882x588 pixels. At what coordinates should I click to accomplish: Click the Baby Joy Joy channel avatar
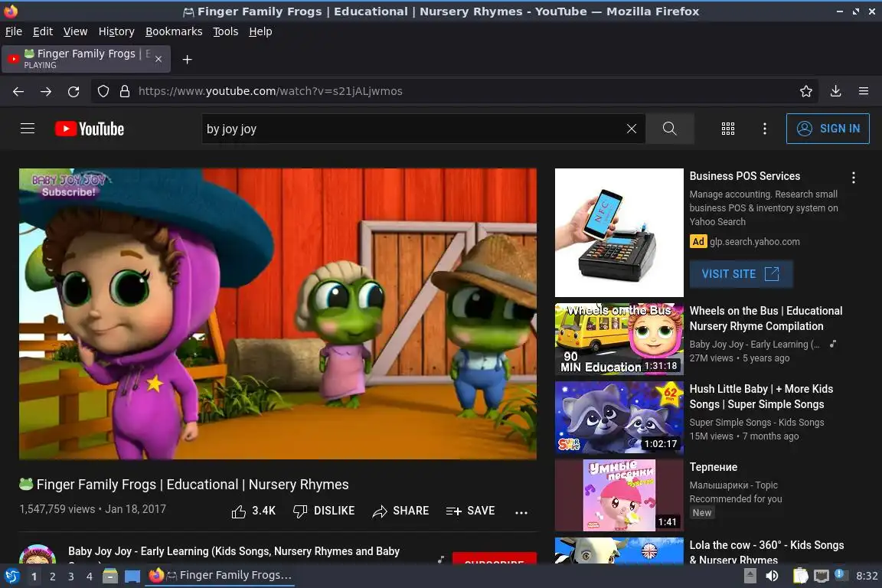pyautogui.click(x=38, y=554)
